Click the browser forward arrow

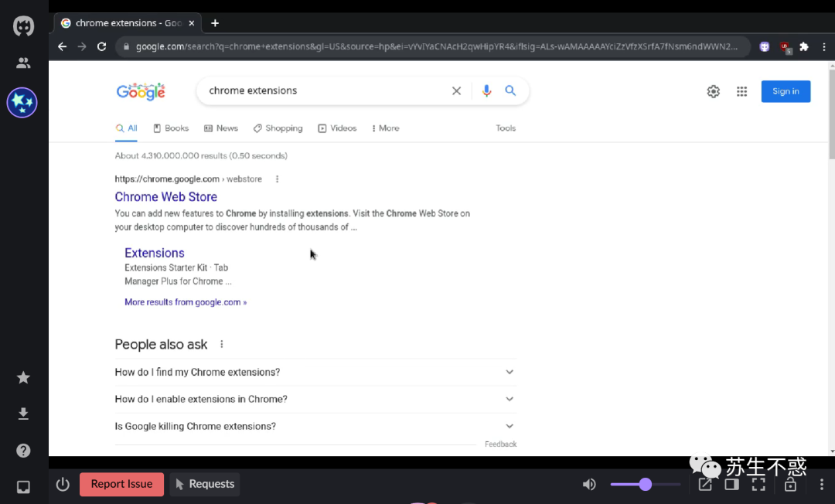click(81, 47)
